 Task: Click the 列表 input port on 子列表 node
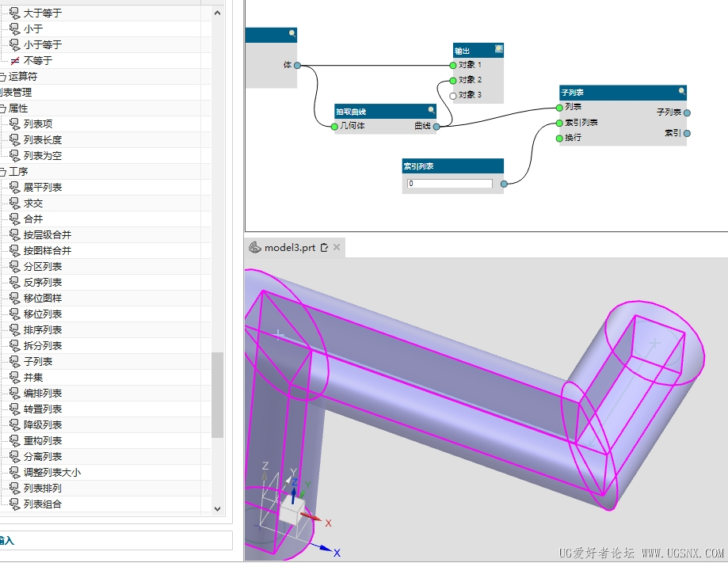coord(559,108)
